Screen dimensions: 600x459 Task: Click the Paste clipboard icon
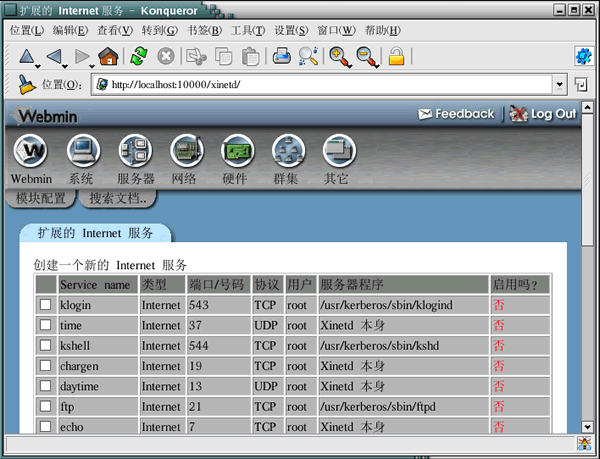pyautogui.click(x=251, y=56)
